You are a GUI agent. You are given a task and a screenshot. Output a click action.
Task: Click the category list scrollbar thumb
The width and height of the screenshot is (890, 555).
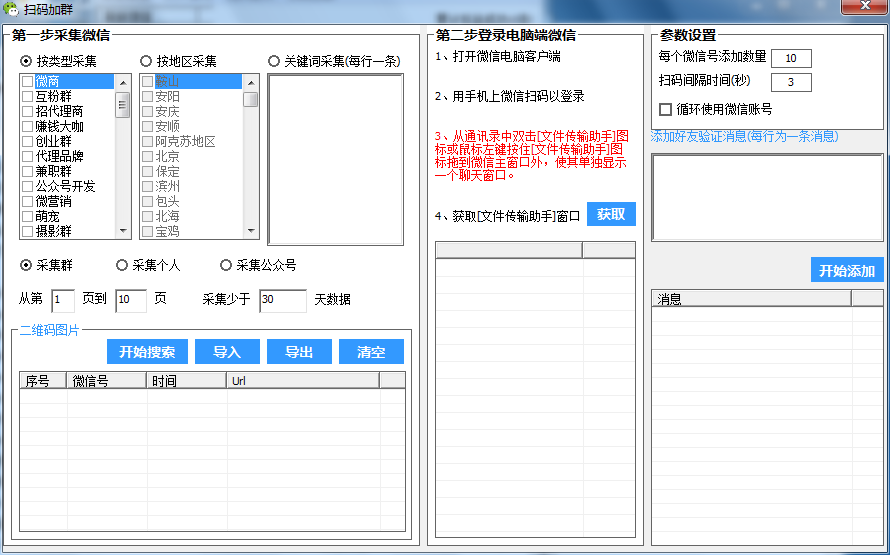(x=123, y=104)
